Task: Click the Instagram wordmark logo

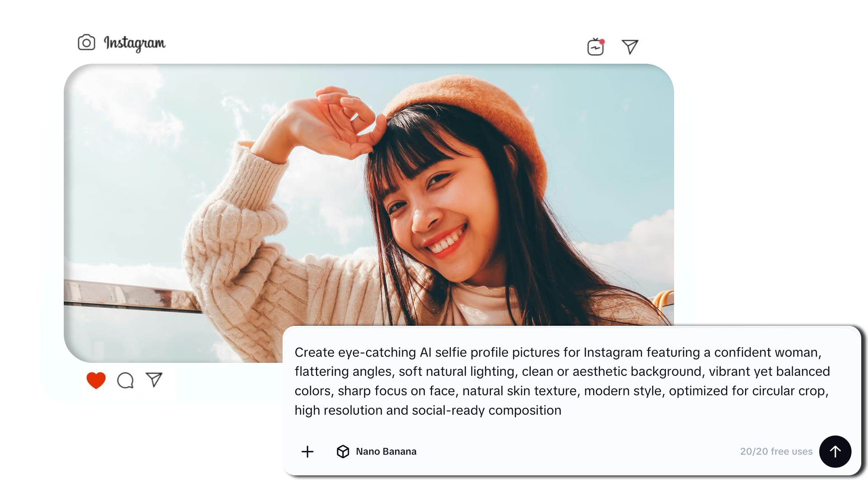Action: click(x=135, y=43)
